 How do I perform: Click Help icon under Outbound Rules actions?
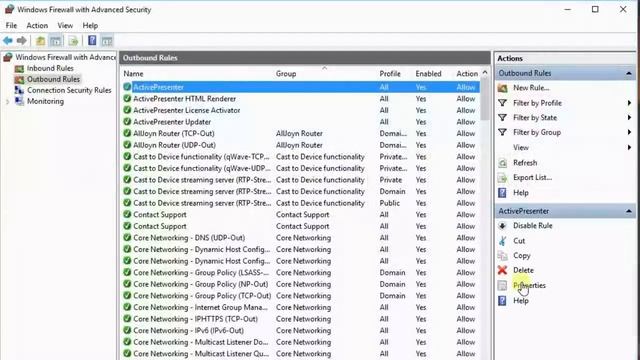[502, 193]
